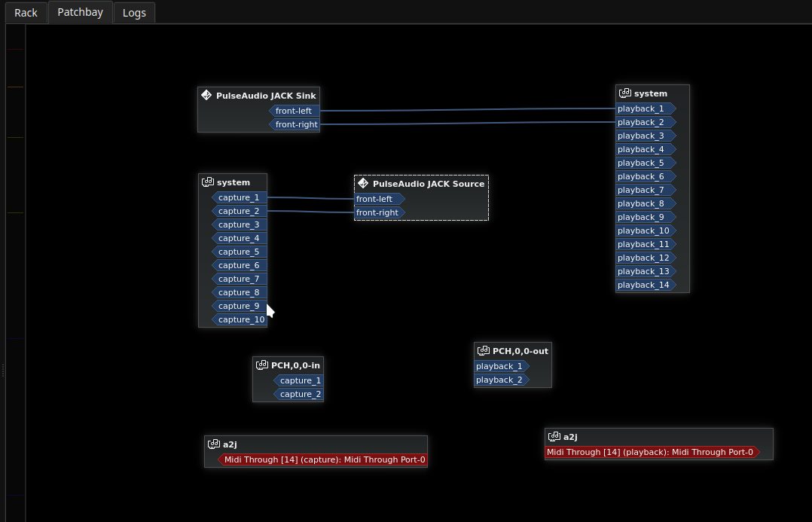
Task: Click hardware icon of system playback box
Action: coord(625,93)
